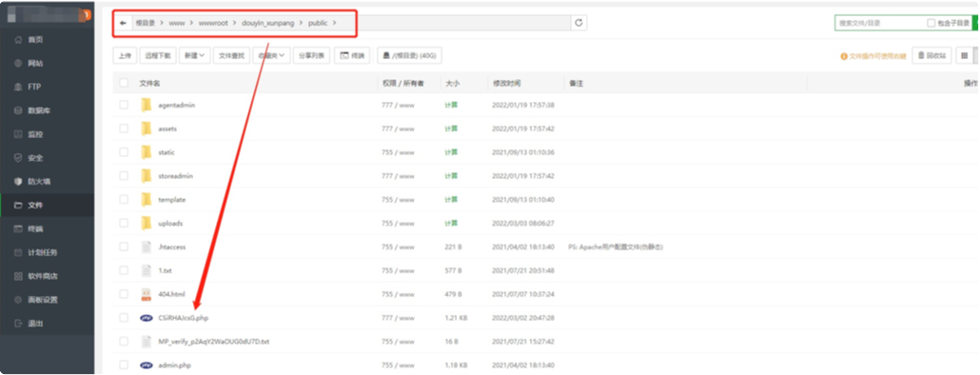Open the 根目录 (40G) disk selector
Screen dimensions: 980x375
pos(409,55)
